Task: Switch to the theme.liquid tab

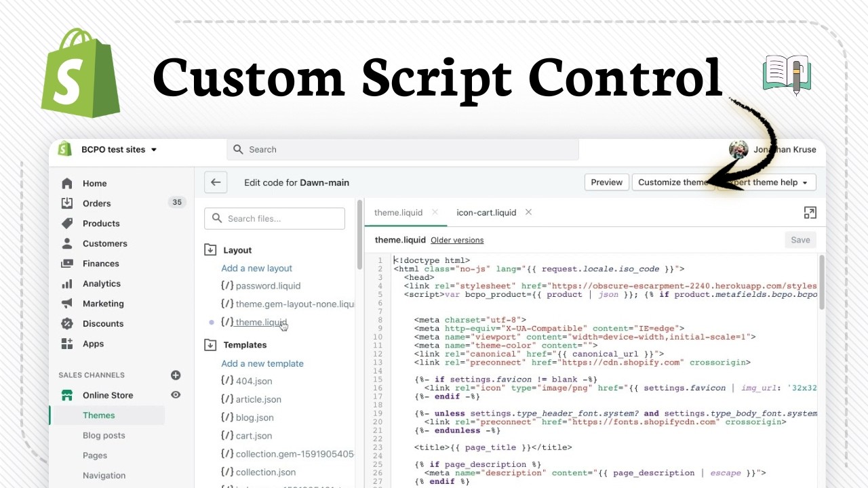Action: (x=398, y=212)
